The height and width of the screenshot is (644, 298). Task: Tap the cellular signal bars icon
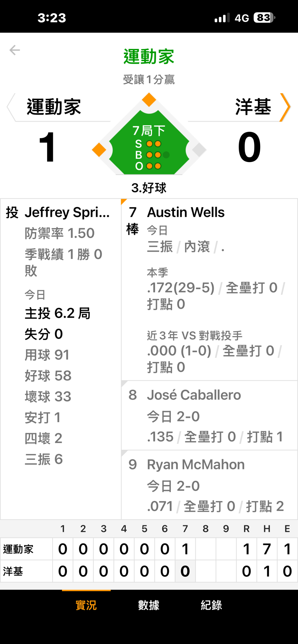coord(222,18)
